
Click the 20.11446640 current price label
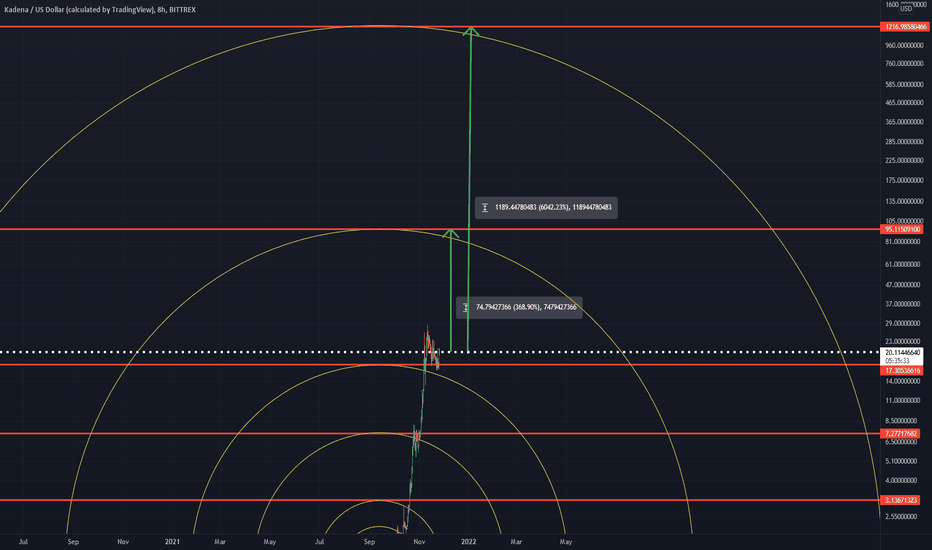click(x=902, y=353)
